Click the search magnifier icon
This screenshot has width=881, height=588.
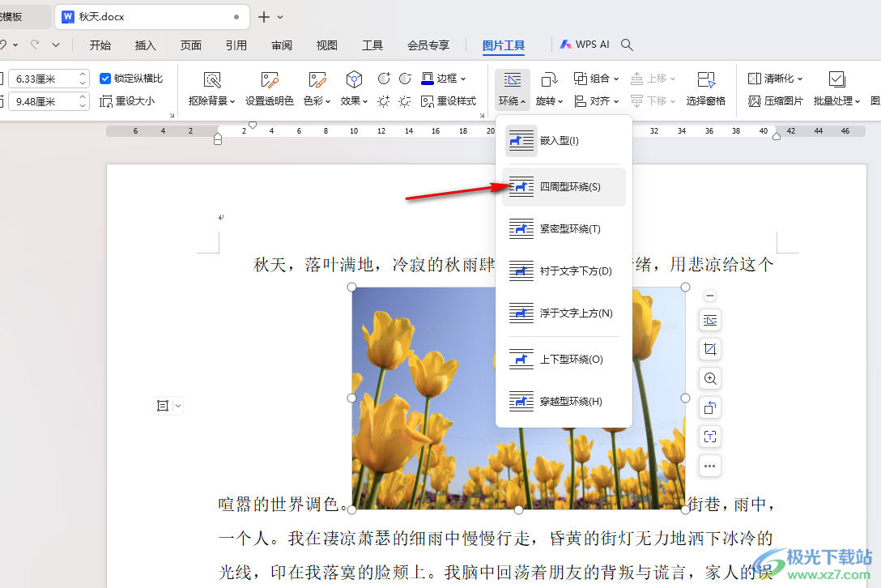627,45
